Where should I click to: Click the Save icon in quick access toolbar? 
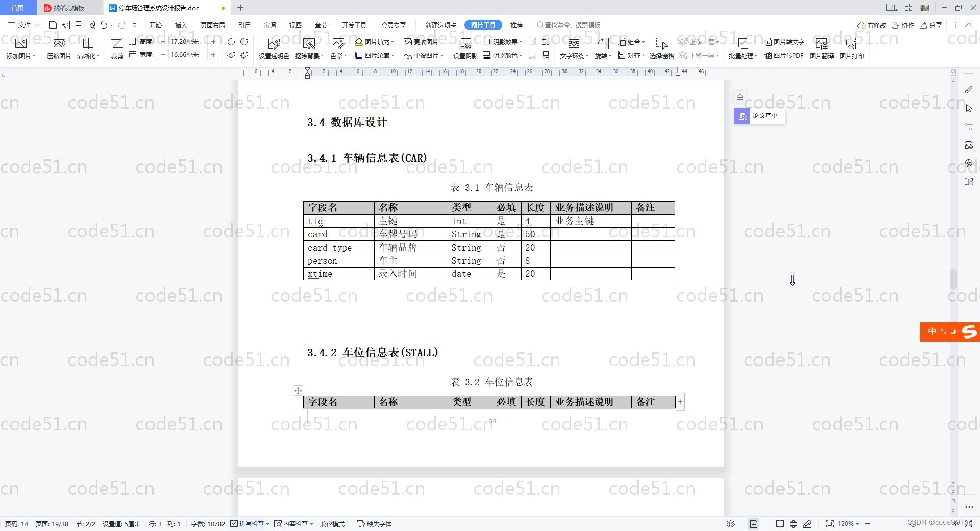pos(53,25)
